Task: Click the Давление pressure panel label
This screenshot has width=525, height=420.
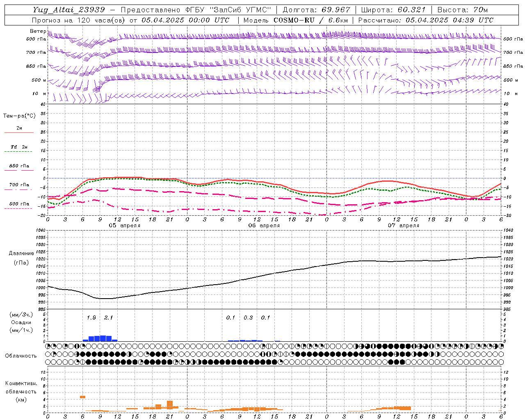Action: click(21, 253)
